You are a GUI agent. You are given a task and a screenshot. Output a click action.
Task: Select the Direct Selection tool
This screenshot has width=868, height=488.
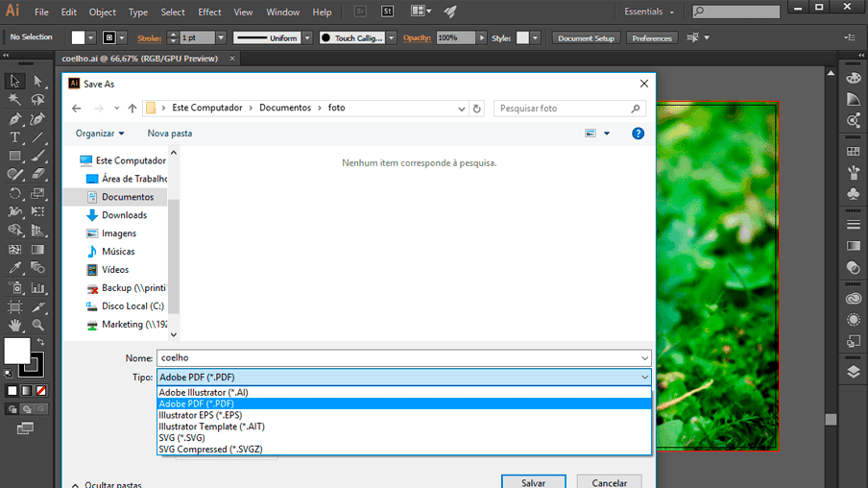pos(38,82)
